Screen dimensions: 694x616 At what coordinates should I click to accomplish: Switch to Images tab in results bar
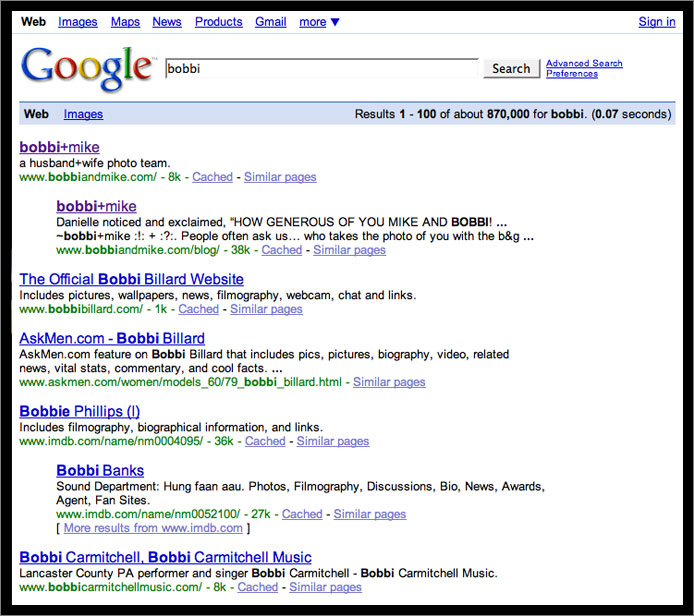83,114
